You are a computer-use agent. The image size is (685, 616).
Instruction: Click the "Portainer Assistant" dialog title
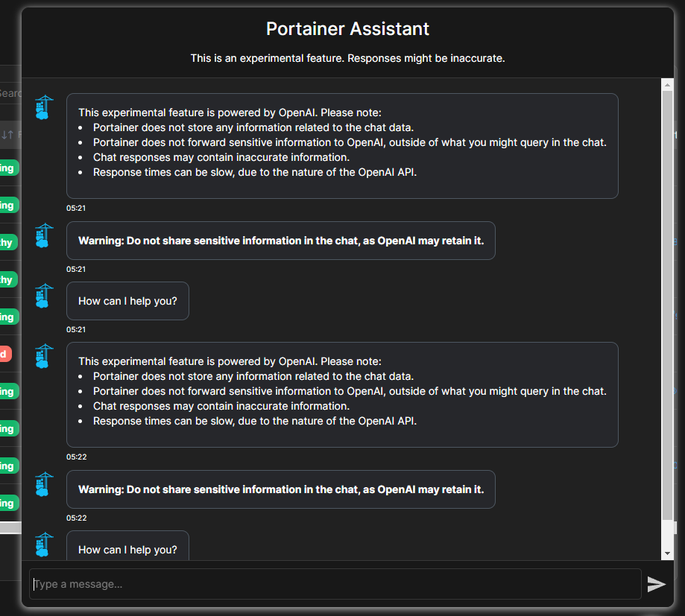347,29
